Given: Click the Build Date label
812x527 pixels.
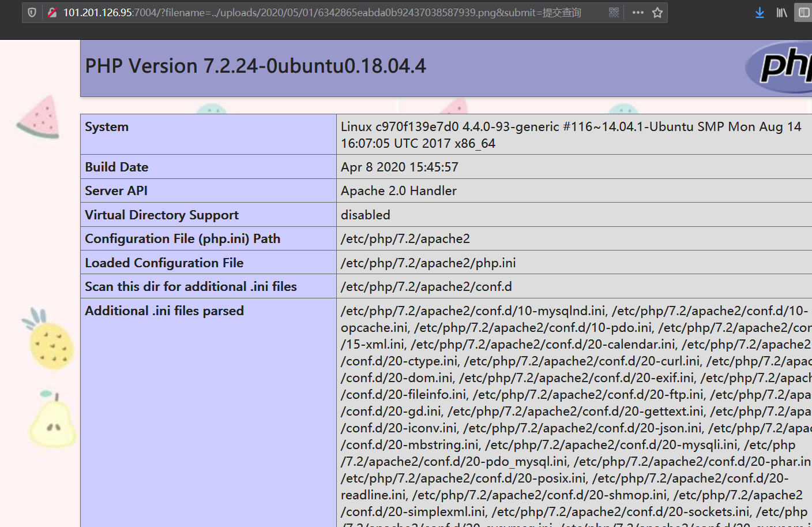Looking at the screenshot, I should [116, 167].
